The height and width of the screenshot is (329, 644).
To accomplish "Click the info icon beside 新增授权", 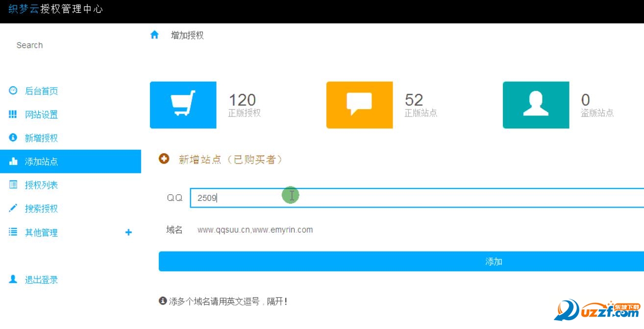I will pos(13,138).
